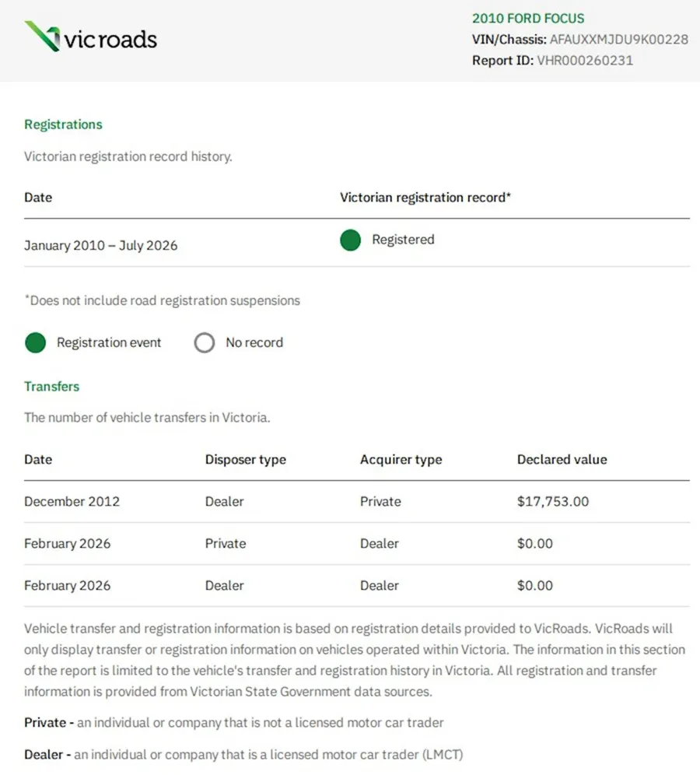This screenshot has height=775, width=700.
Task: Select the February 2026 Private-to-Dealer row date
Action: pos(67,544)
